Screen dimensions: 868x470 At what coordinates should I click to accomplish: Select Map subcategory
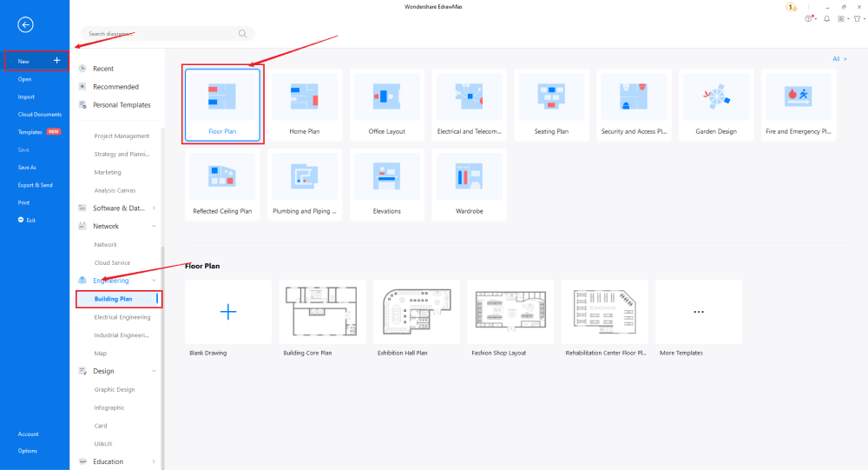pos(100,354)
